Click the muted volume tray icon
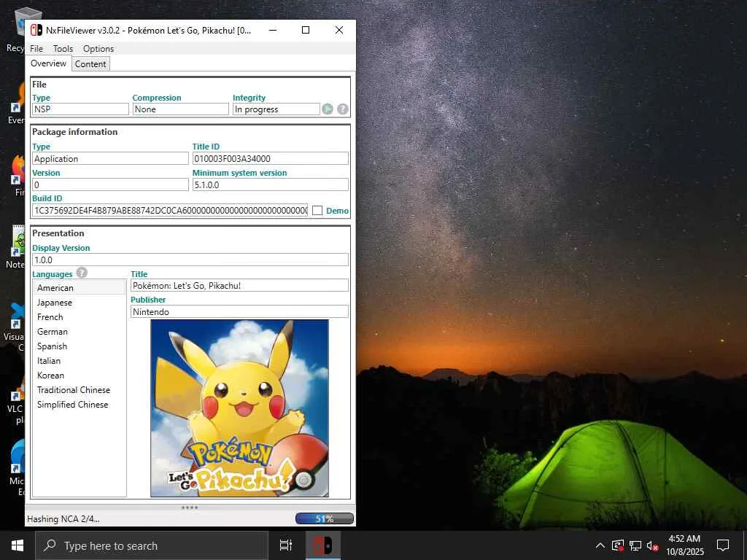 click(653, 545)
